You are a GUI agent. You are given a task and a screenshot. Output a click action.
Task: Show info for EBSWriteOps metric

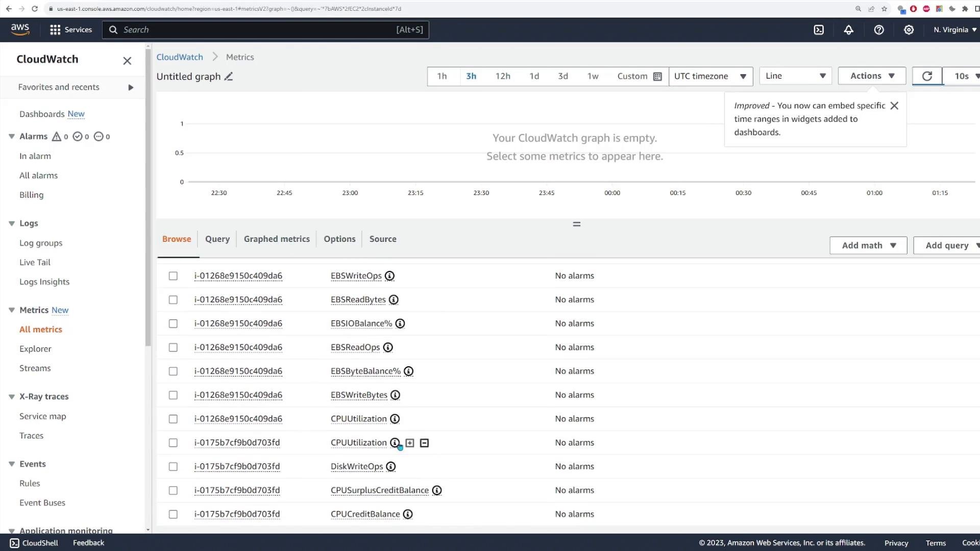click(x=389, y=276)
